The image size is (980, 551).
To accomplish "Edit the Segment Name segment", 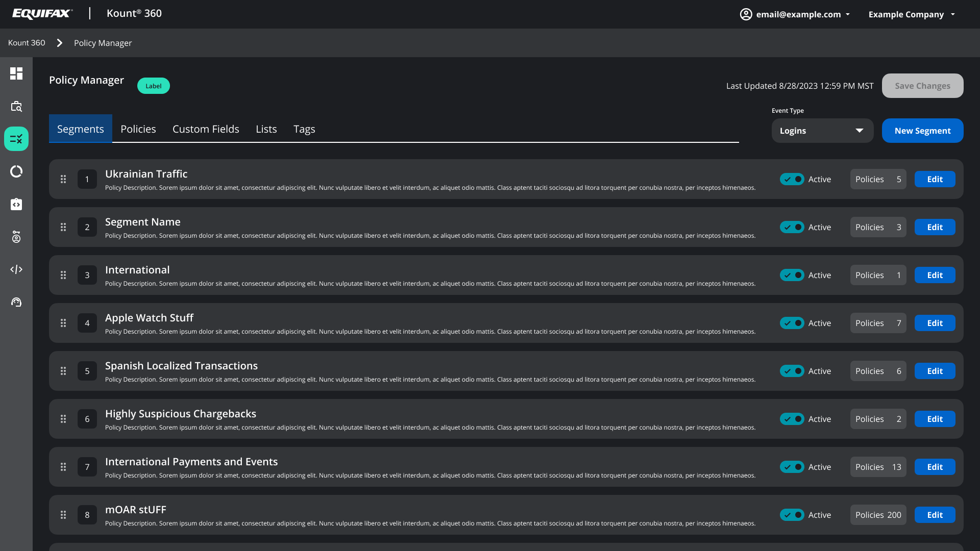I will click(935, 227).
